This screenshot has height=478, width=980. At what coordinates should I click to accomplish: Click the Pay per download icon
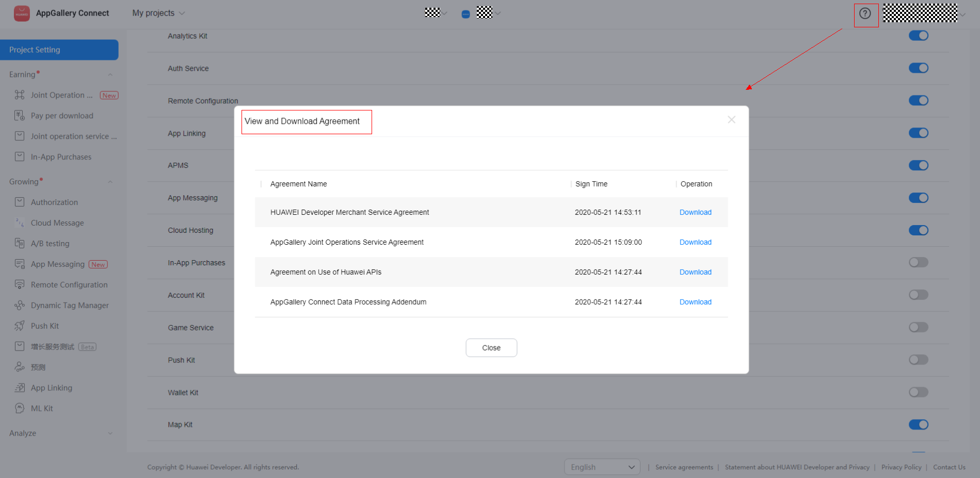(20, 116)
